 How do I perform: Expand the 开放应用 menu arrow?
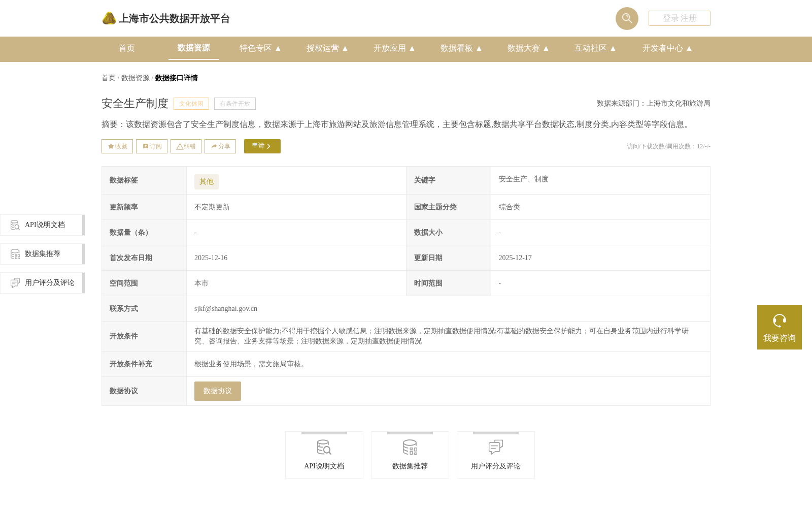pos(412,48)
